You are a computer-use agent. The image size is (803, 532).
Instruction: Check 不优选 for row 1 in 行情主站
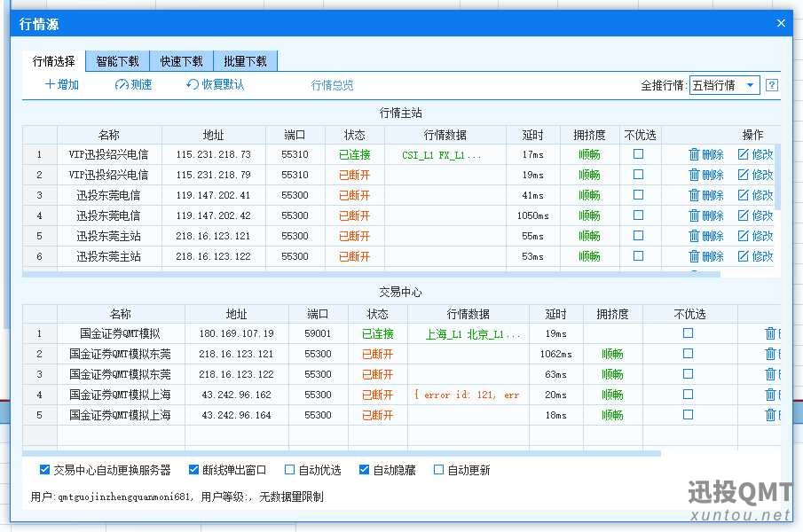click(x=638, y=154)
